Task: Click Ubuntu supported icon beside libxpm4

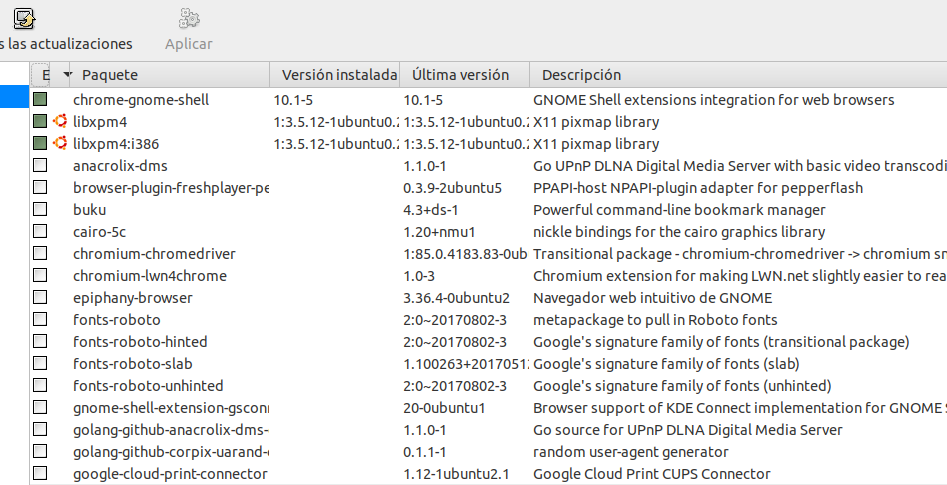Action: [x=60, y=122]
